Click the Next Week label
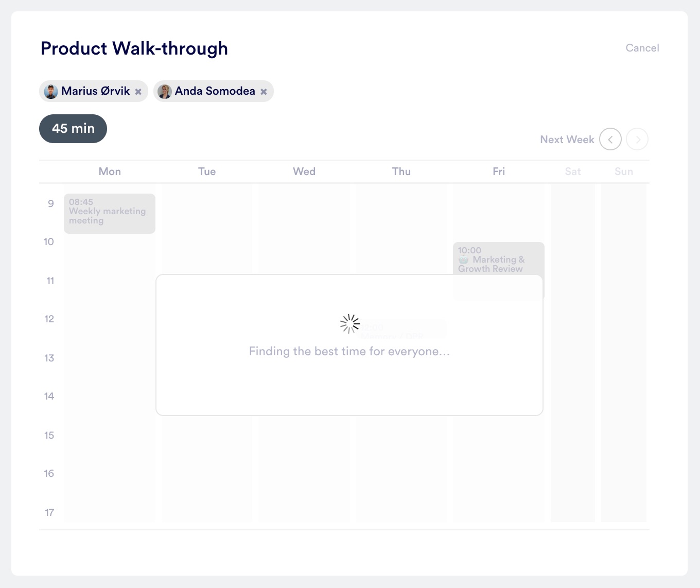700x588 pixels. click(567, 140)
